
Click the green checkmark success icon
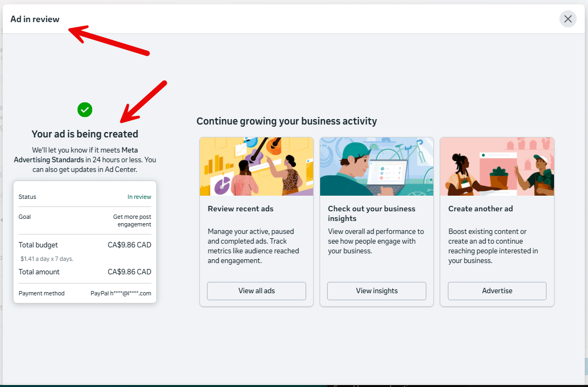85,110
